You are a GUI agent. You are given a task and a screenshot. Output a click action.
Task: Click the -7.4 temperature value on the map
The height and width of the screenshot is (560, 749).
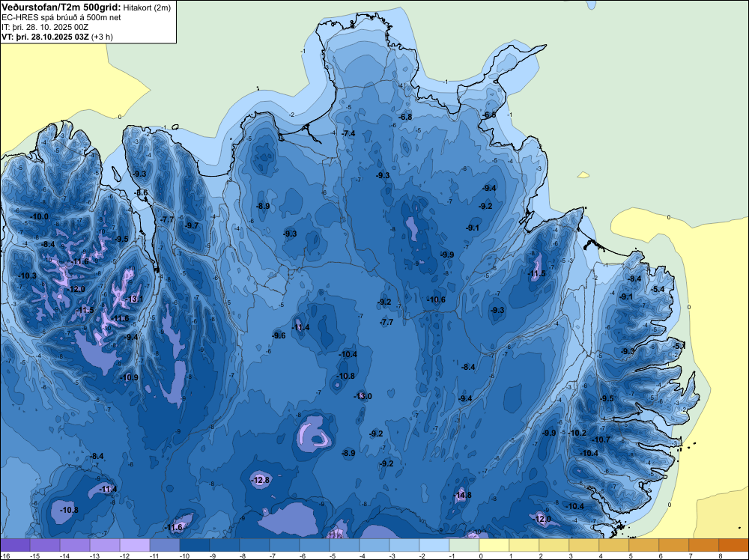(348, 133)
